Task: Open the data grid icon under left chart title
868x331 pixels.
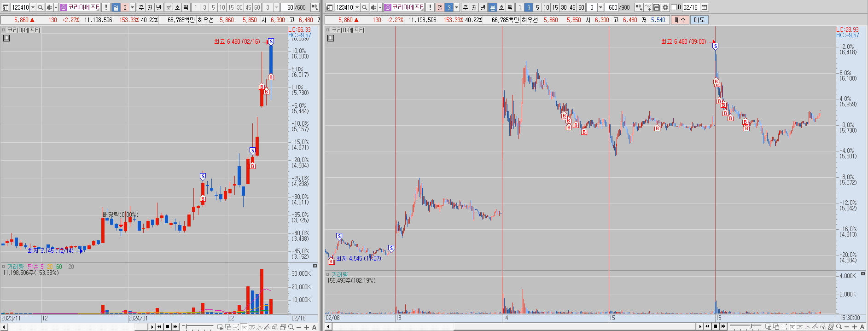Action: point(6,38)
